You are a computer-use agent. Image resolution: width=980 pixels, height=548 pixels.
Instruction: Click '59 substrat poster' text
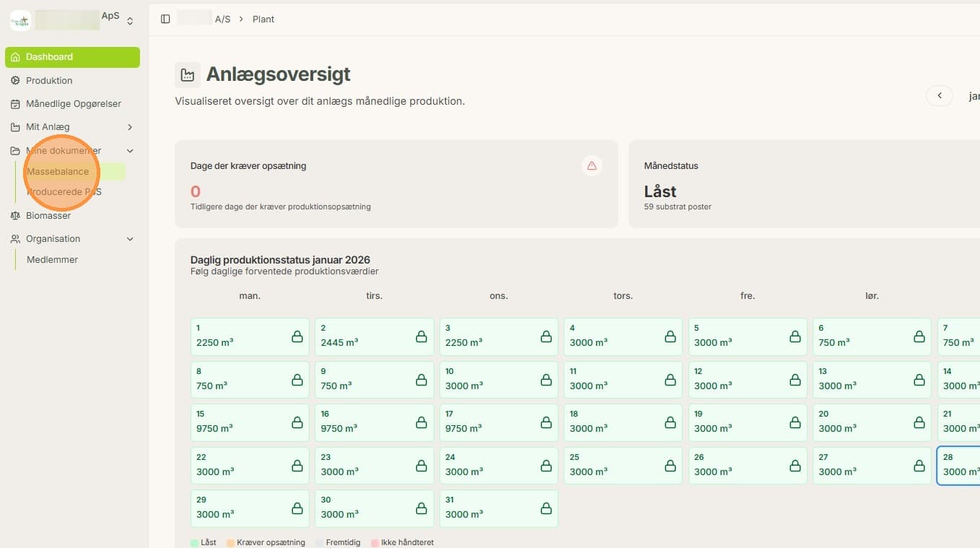(x=678, y=206)
